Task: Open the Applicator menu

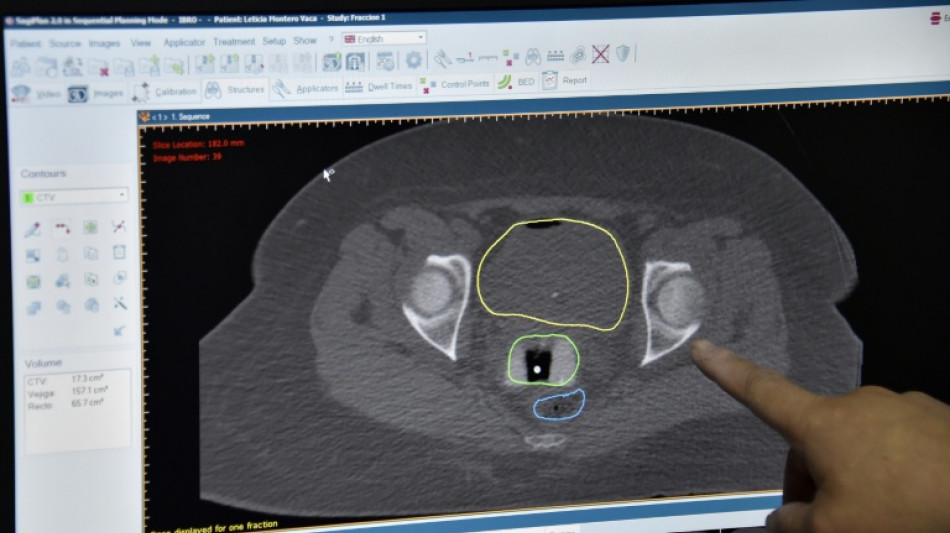Action: [184, 43]
